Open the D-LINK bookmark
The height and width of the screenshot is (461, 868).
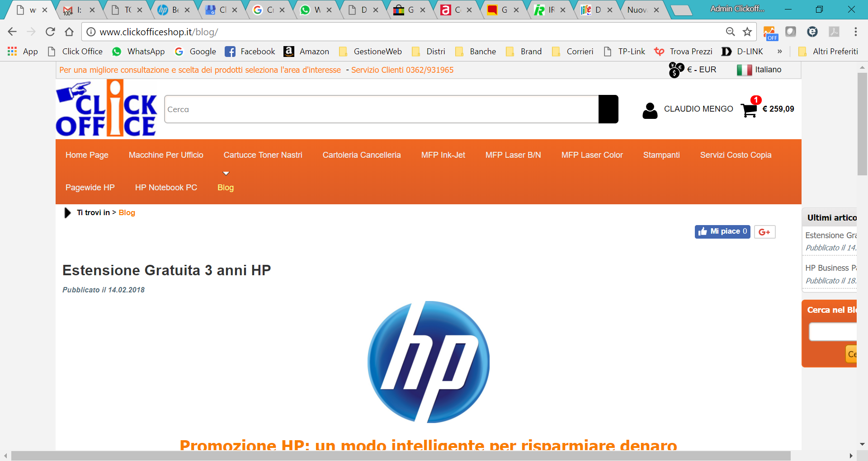click(x=742, y=52)
